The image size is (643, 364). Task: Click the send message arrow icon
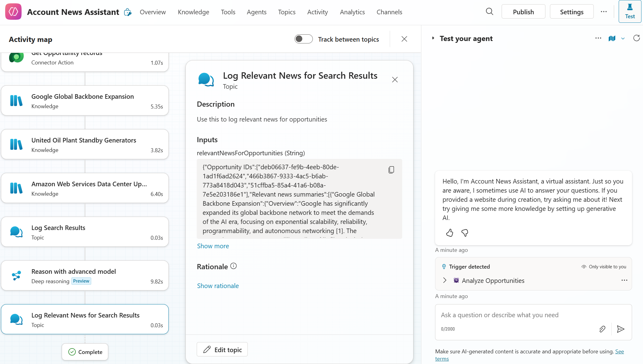pyautogui.click(x=621, y=329)
